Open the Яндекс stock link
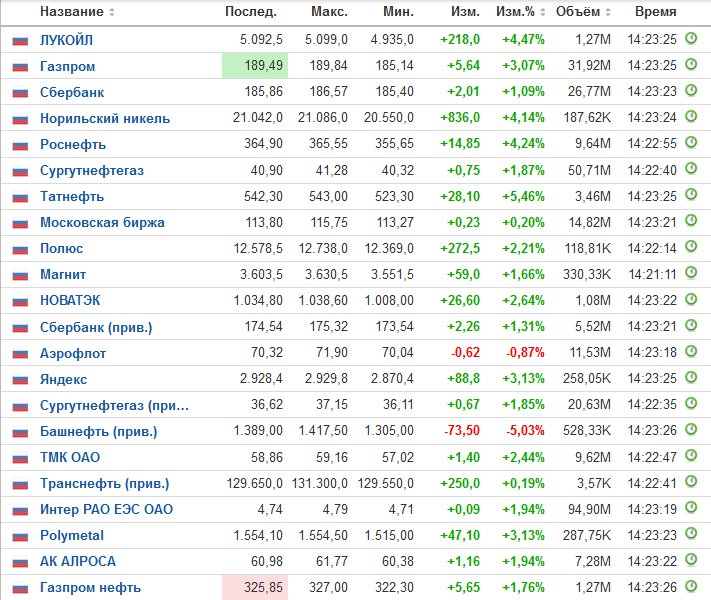 tap(63, 379)
